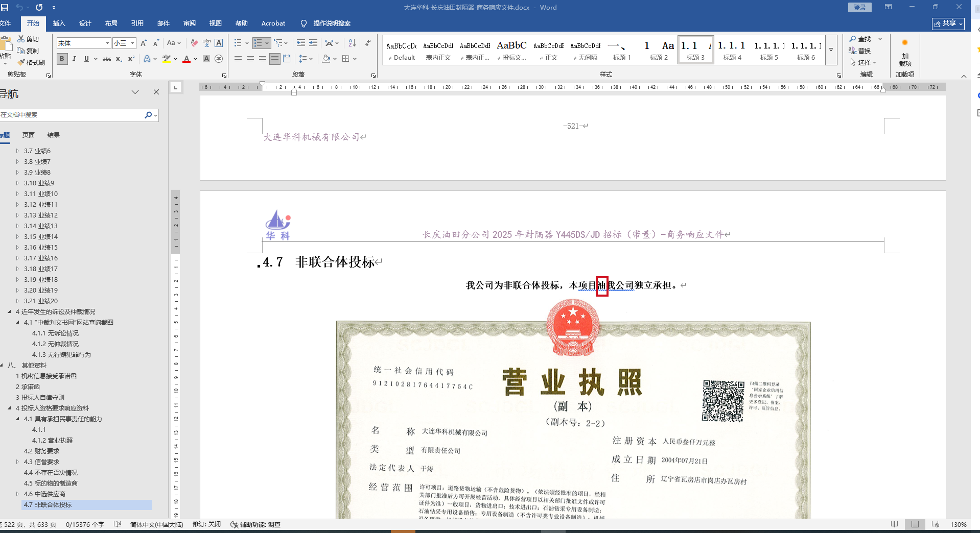Image resolution: width=980 pixels, height=533 pixels.
Task: Toggle numbered list formatting
Action: [x=258, y=43]
